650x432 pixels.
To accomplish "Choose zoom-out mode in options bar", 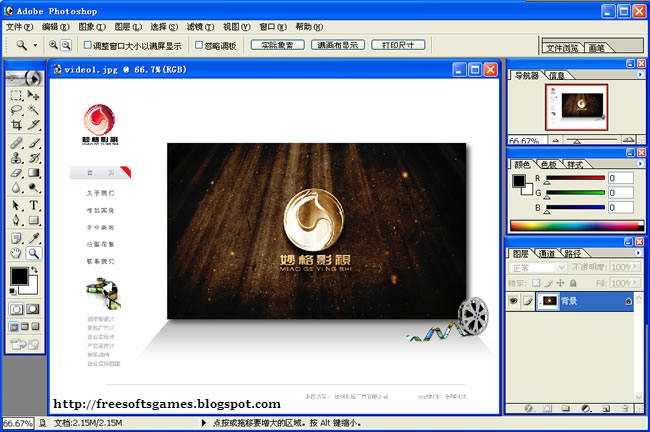I will (x=66, y=45).
